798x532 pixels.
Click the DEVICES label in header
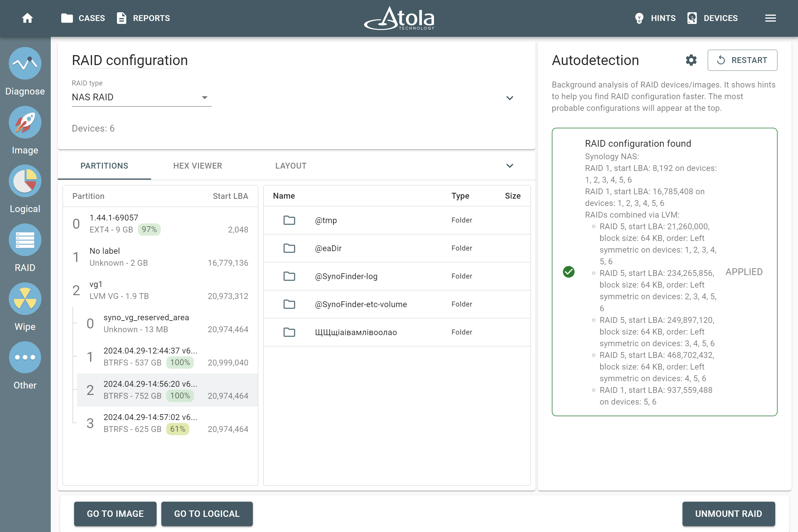point(721,18)
